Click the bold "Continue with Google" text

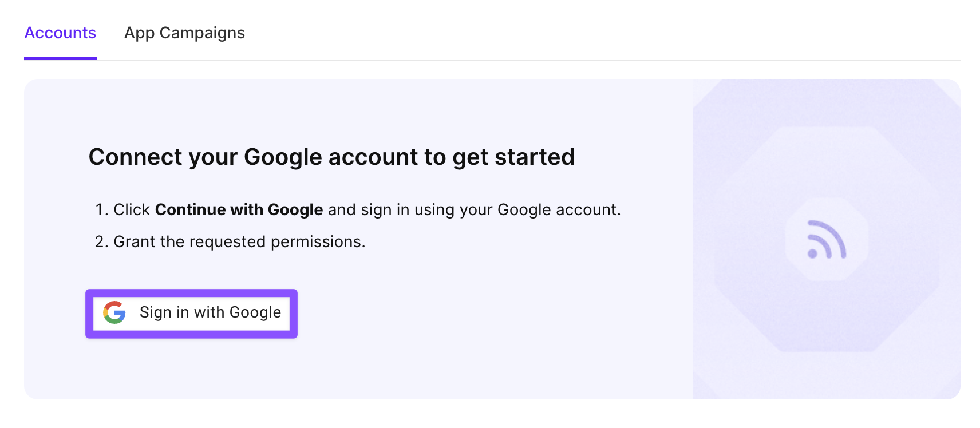tap(239, 209)
